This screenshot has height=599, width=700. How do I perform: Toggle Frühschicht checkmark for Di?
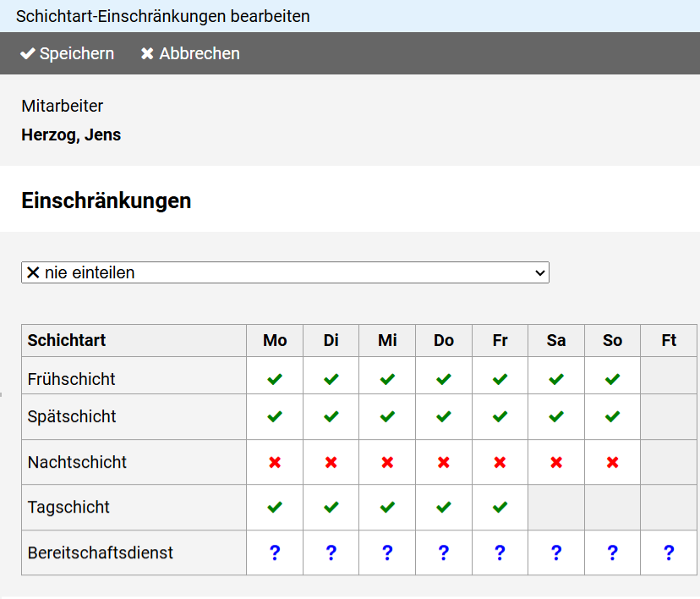[331, 379]
